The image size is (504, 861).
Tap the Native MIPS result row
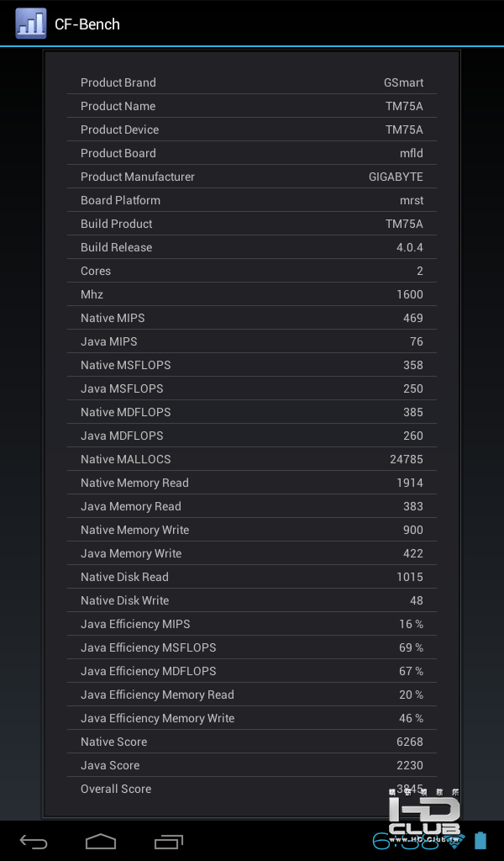(x=252, y=318)
